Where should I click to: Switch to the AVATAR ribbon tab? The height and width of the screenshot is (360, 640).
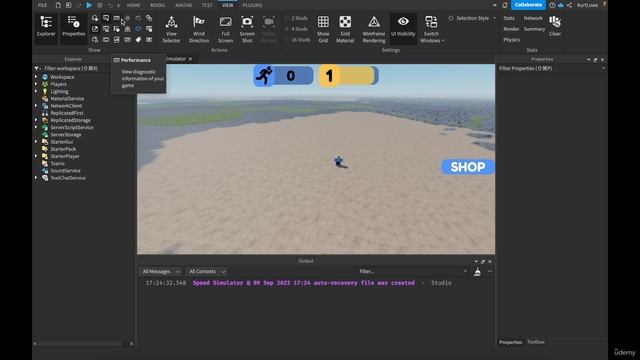(x=184, y=5)
